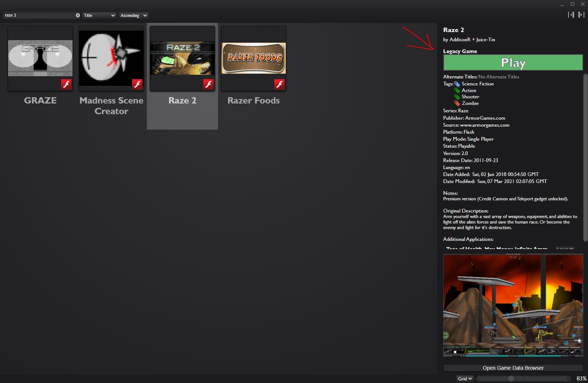Click the 'Science Fiction' tag name
Image resolution: width=588 pixels, height=383 pixels.
(x=478, y=84)
